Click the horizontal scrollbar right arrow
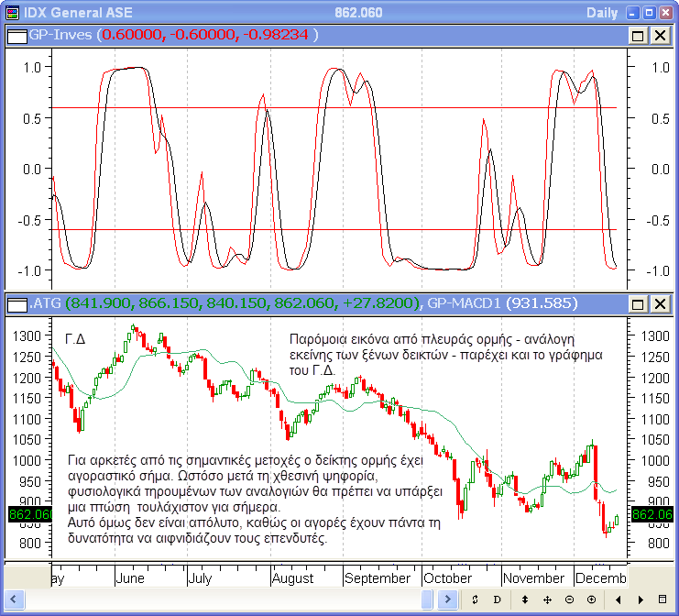The height and width of the screenshot is (616, 679). [x=448, y=599]
